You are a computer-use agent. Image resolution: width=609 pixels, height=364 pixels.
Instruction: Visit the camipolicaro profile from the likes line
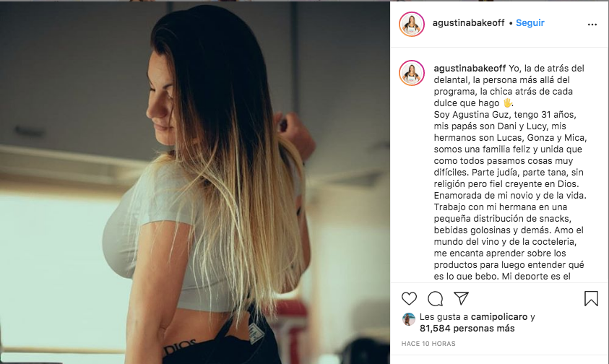point(499,317)
